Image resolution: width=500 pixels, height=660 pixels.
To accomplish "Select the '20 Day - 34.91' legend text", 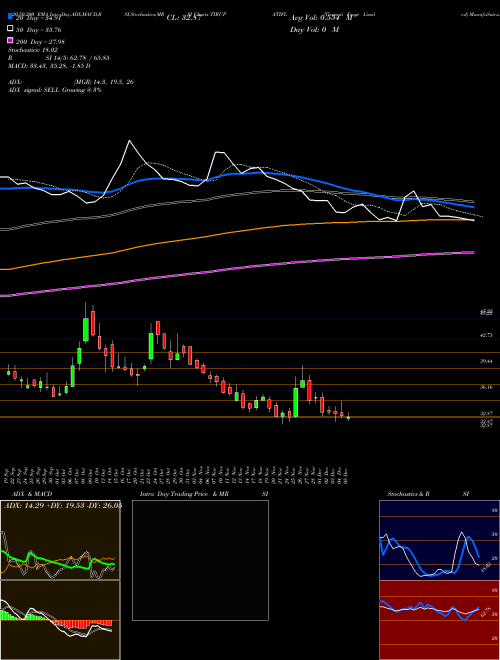I will click(x=39, y=18).
